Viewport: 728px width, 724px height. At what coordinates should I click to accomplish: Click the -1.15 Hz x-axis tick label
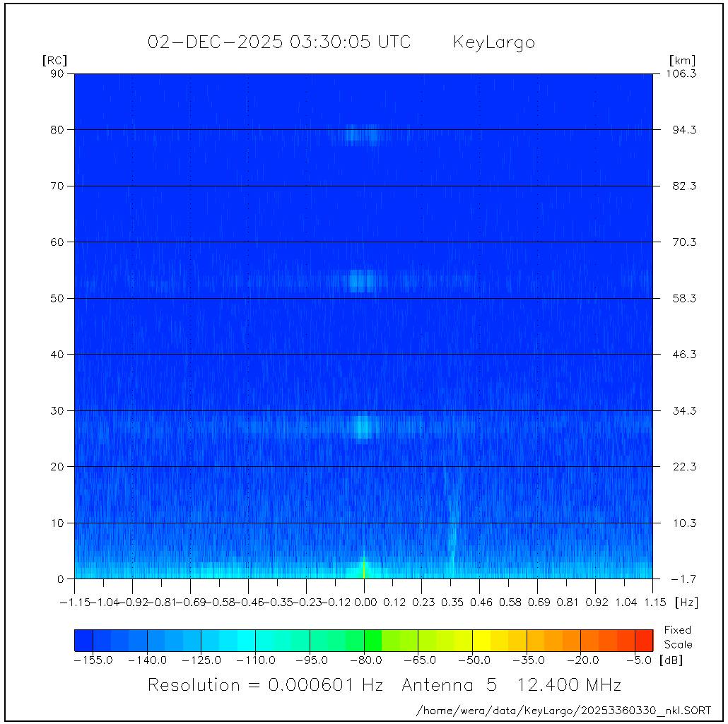[74, 603]
